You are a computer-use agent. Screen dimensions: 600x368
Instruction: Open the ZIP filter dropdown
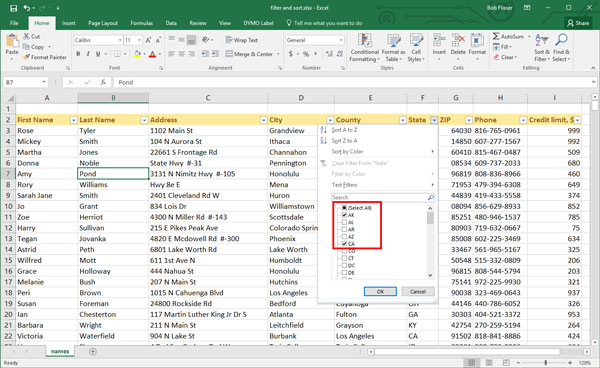point(468,120)
